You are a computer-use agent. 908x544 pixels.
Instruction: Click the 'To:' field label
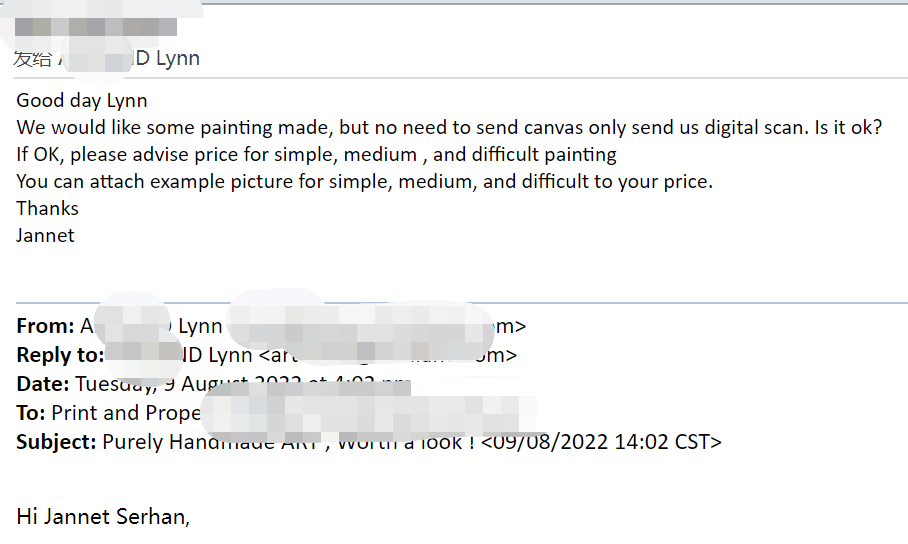coord(31,413)
